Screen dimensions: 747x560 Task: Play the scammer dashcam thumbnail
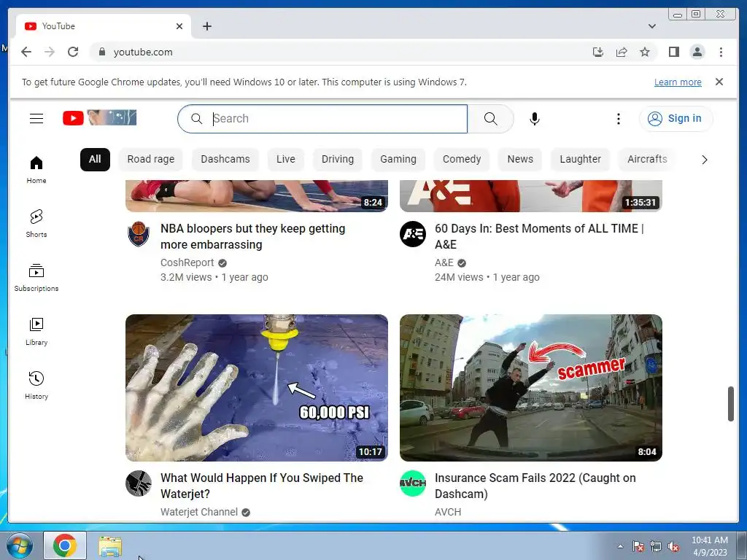coord(531,388)
